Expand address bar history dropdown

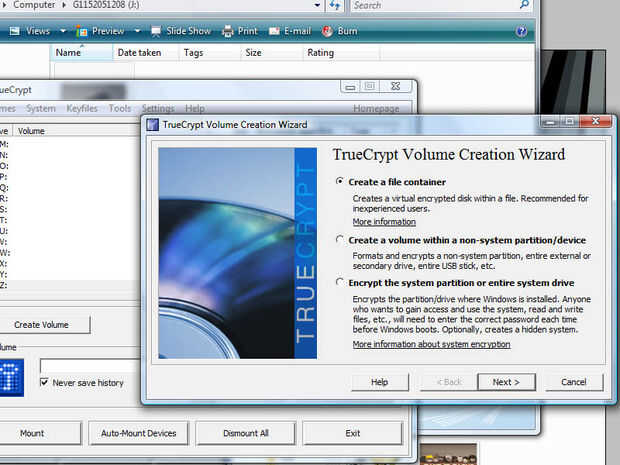point(317,6)
